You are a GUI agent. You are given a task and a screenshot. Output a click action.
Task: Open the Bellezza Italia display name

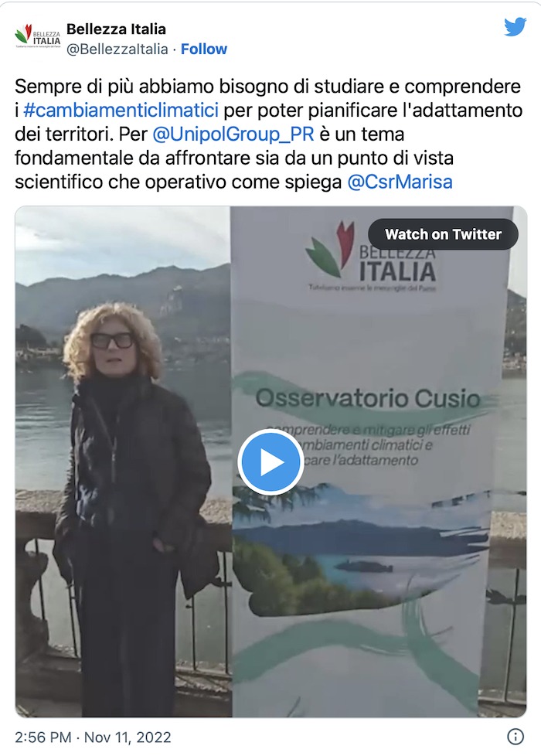coord(116,29)
